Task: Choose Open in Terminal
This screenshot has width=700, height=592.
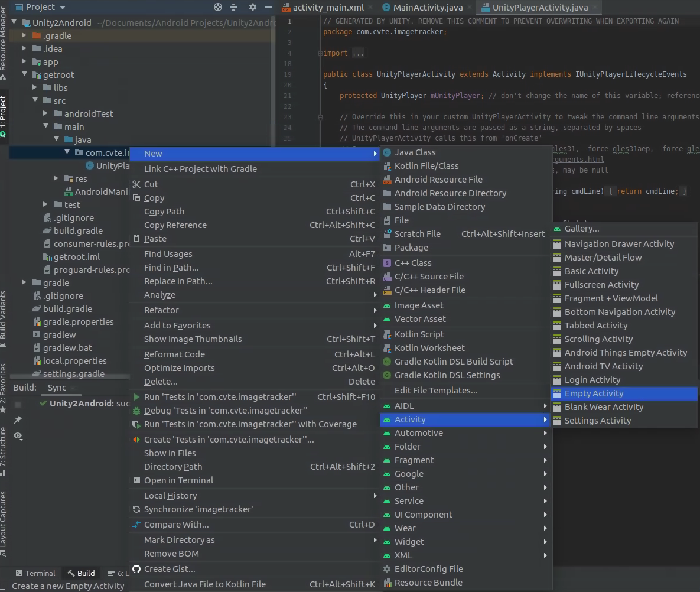Action: 255,480
